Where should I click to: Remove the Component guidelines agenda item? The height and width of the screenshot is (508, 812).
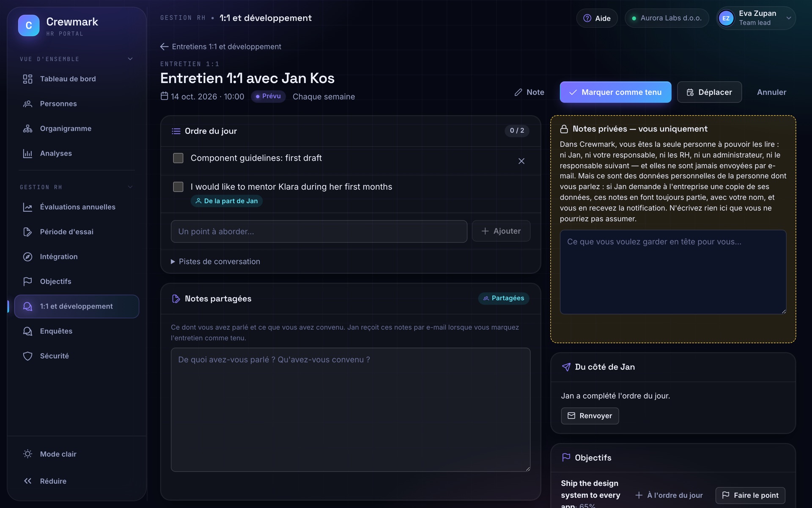521,161
